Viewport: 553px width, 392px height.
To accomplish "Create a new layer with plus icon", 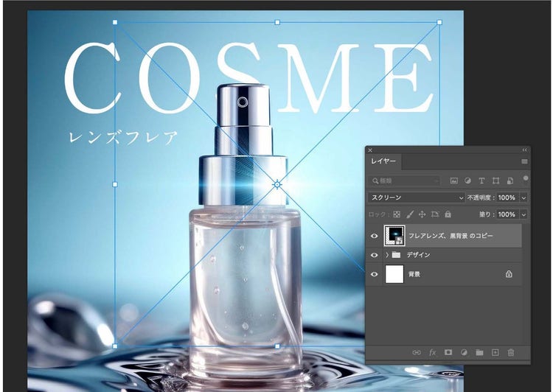I will click(495, 353).
